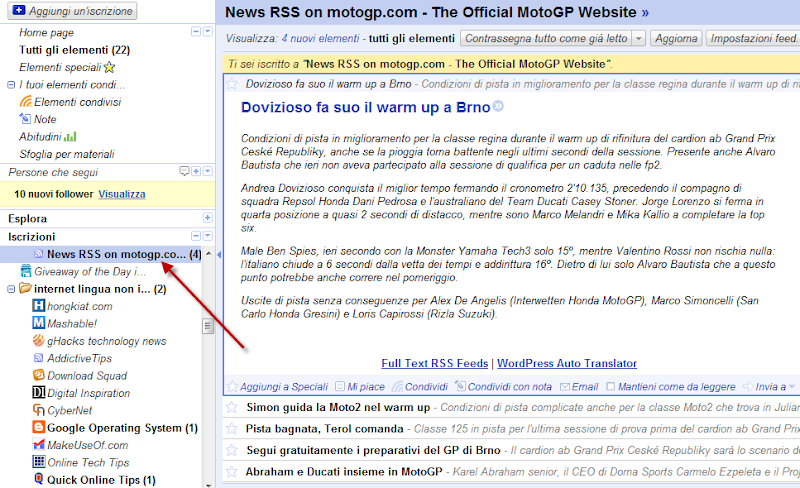800x488 pixels.
Task: Open Home page in sidebar
Action: 46,33
